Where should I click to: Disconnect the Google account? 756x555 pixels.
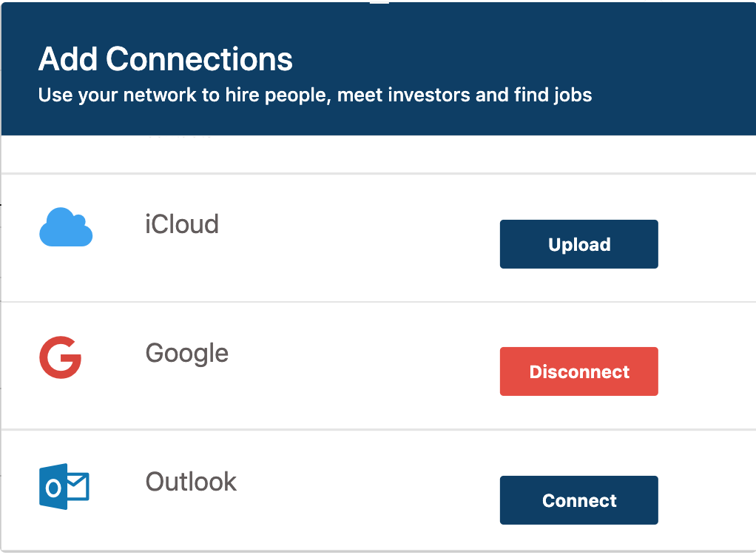pos(579,371)
